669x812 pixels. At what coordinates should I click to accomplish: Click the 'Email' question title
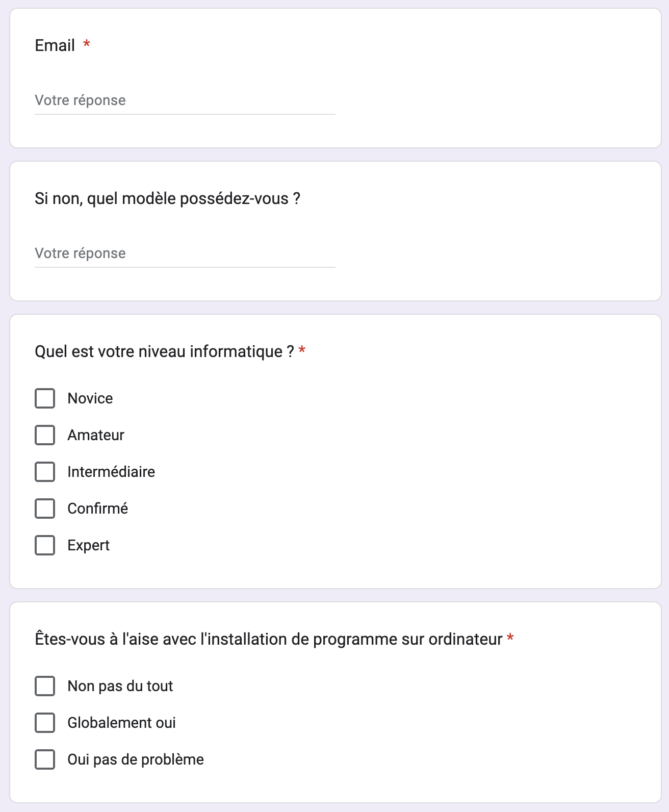[x=55, y=45]
